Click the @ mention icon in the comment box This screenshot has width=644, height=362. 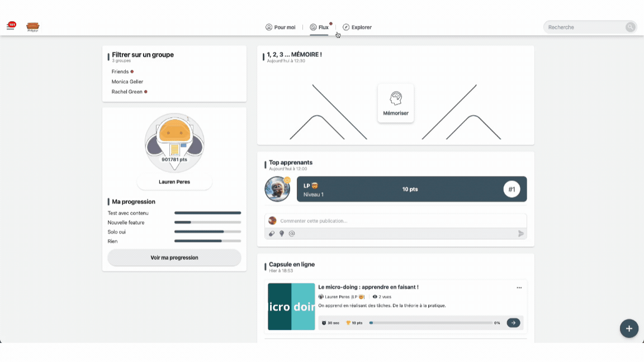(292, 234)
